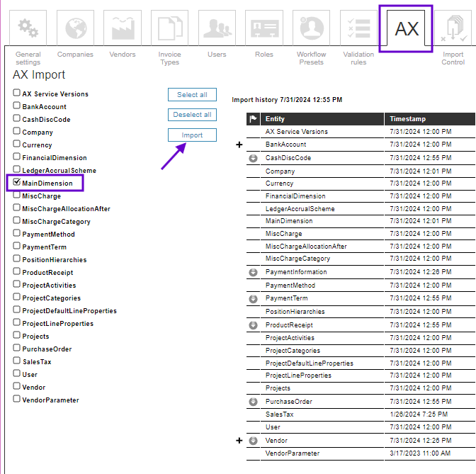Click the status icon on PaymentTerm row
The height and width of the screenshot is (474, 476).
(x=253, y=299)
